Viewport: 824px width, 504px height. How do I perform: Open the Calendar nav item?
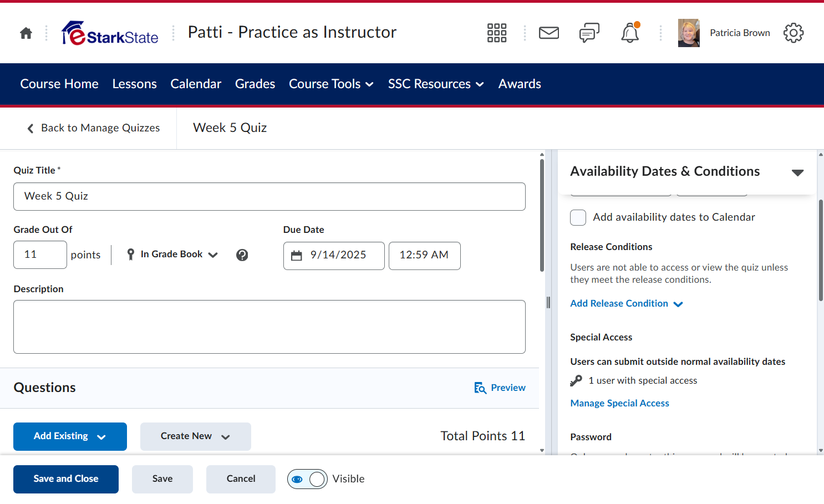pyautogui.click(x=196, y=84)
